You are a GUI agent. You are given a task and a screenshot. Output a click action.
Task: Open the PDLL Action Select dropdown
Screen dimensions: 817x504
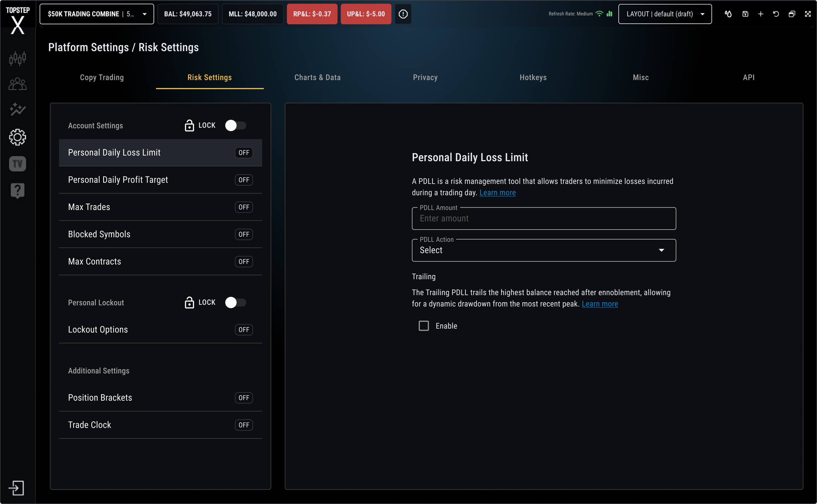[x=543, y=250]
